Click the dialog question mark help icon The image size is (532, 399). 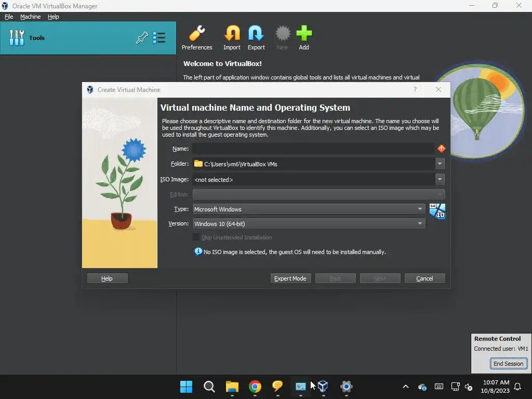pyautogui.click(x=415, y=89)
